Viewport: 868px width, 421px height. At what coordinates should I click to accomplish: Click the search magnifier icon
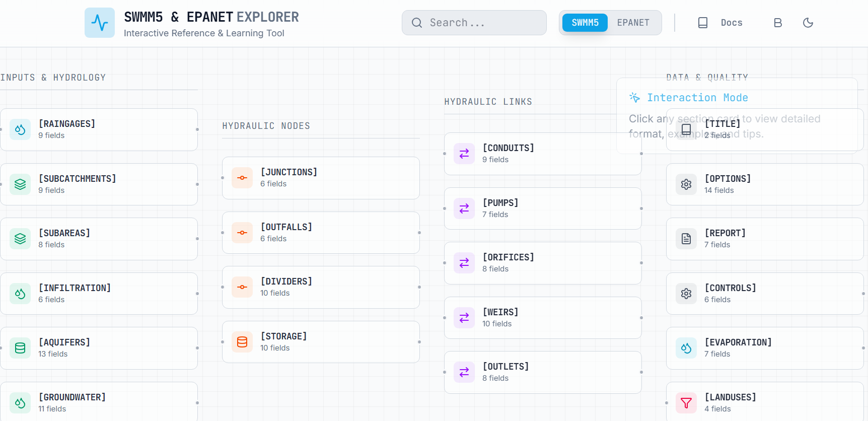pos(417,23)
